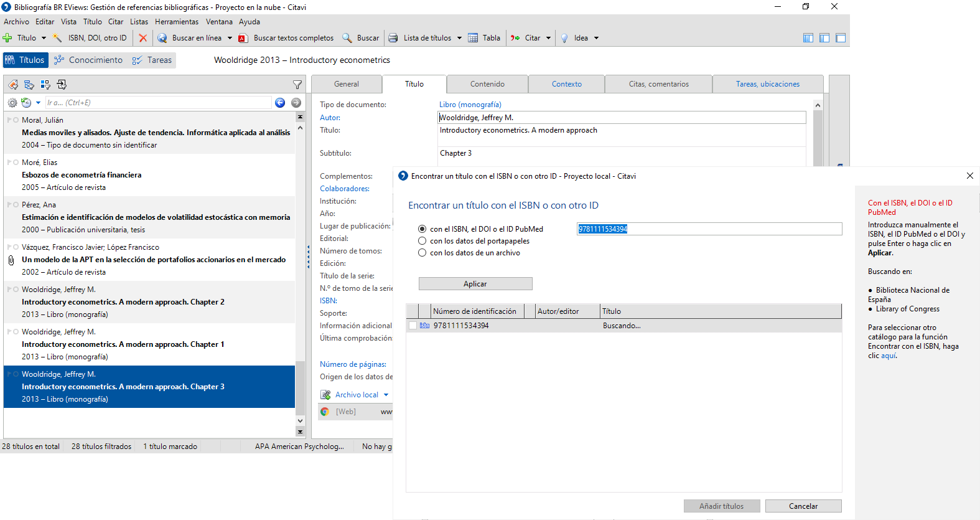Click the gray forward navigation arrow

[x=296, y=103]
